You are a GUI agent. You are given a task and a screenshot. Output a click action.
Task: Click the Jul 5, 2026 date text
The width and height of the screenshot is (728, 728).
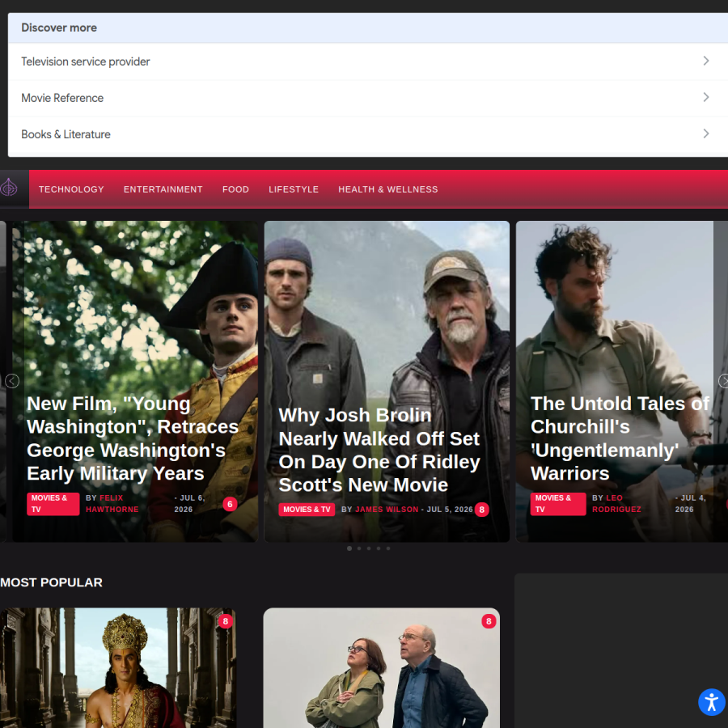pyautogui.click(x=450, y=510)
